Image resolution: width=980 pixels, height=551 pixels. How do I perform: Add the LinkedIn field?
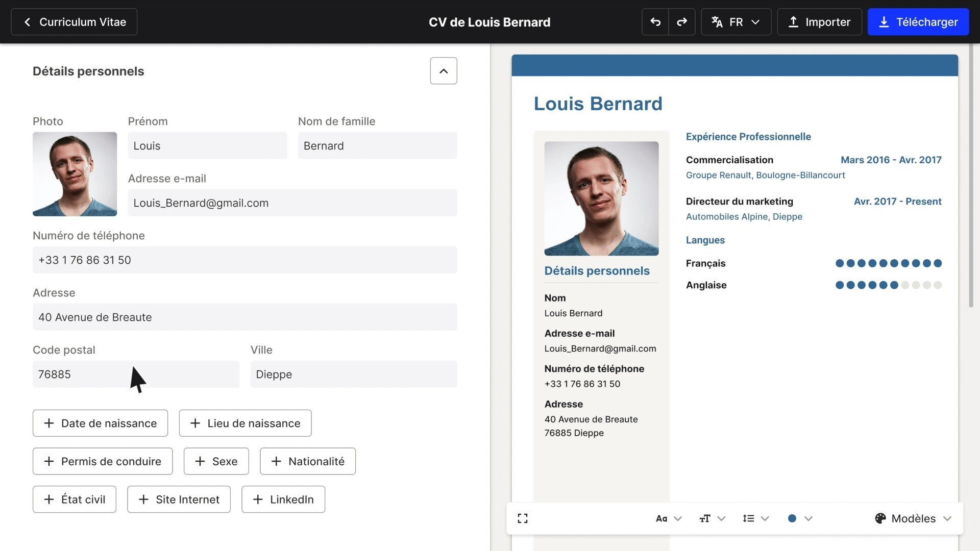283,499
